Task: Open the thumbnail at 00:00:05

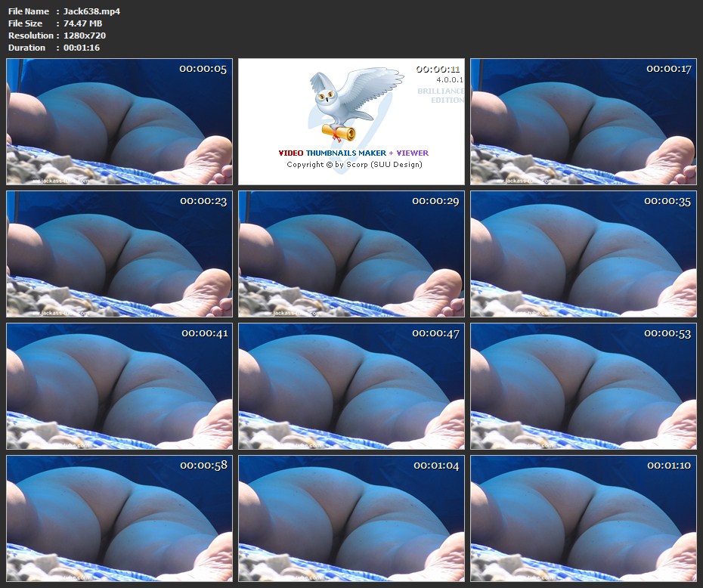Action: coord(119,122)
